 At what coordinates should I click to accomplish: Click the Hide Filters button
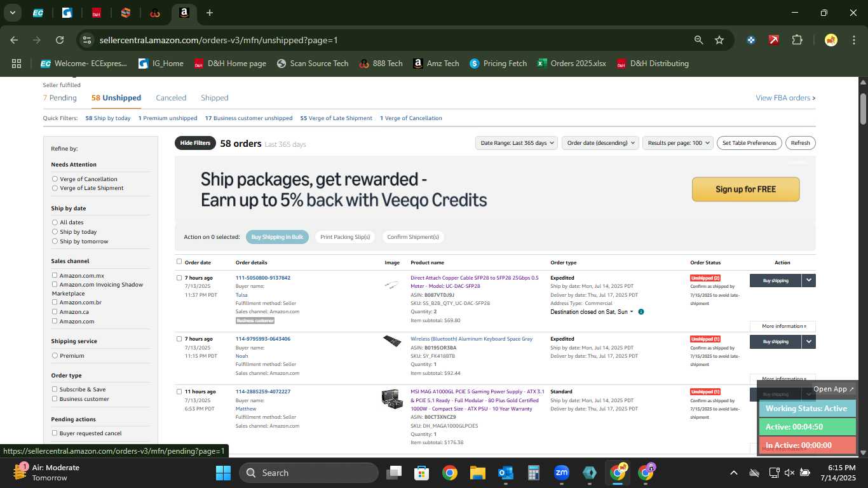(195, 143)
